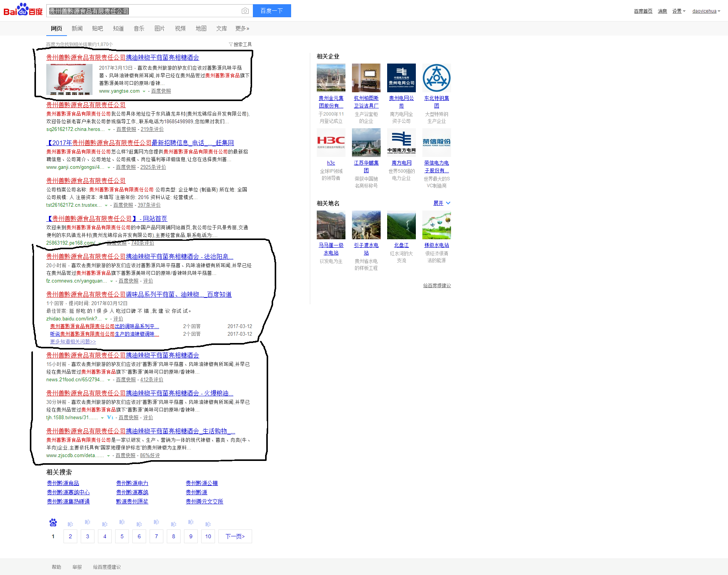Open the 86%好评 rating link
Screen dimensions: 728x575
coord(150,456)
